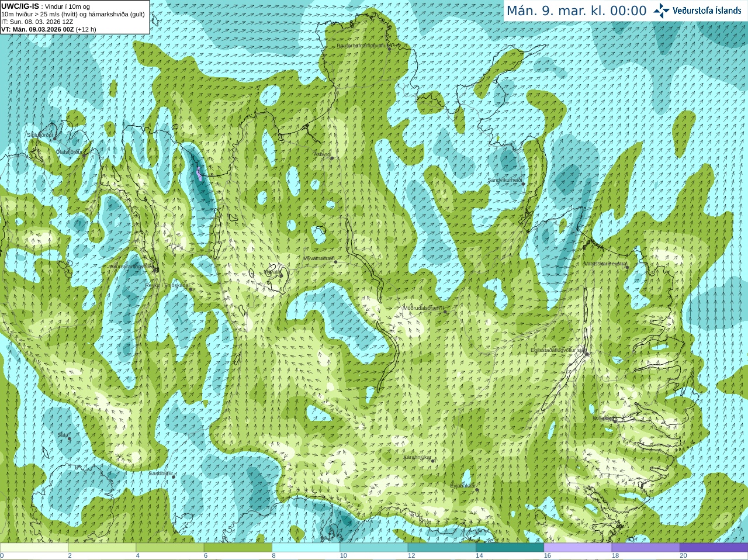The height and width of the screenshot is (560, 748).
Task: Click the 4–6 m/s legend color band
Action: point(170,548)
